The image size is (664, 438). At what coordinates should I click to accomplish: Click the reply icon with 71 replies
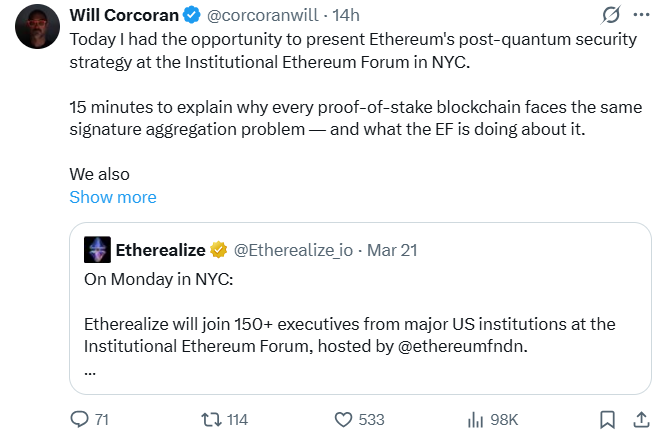point(79,419)
